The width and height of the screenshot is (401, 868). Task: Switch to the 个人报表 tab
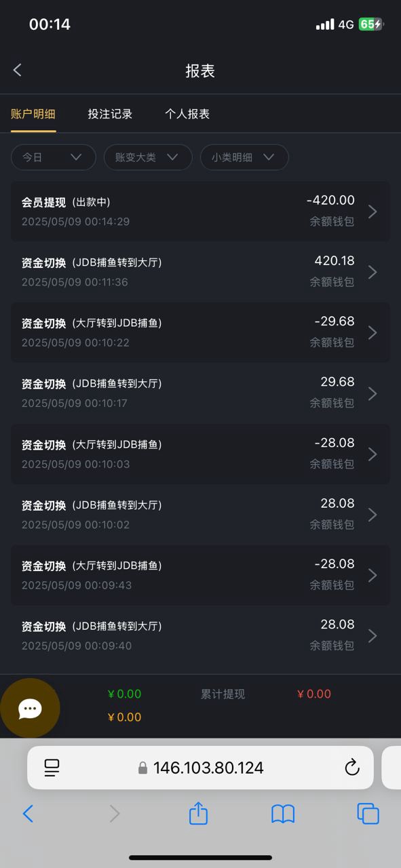tap(187, 114)
